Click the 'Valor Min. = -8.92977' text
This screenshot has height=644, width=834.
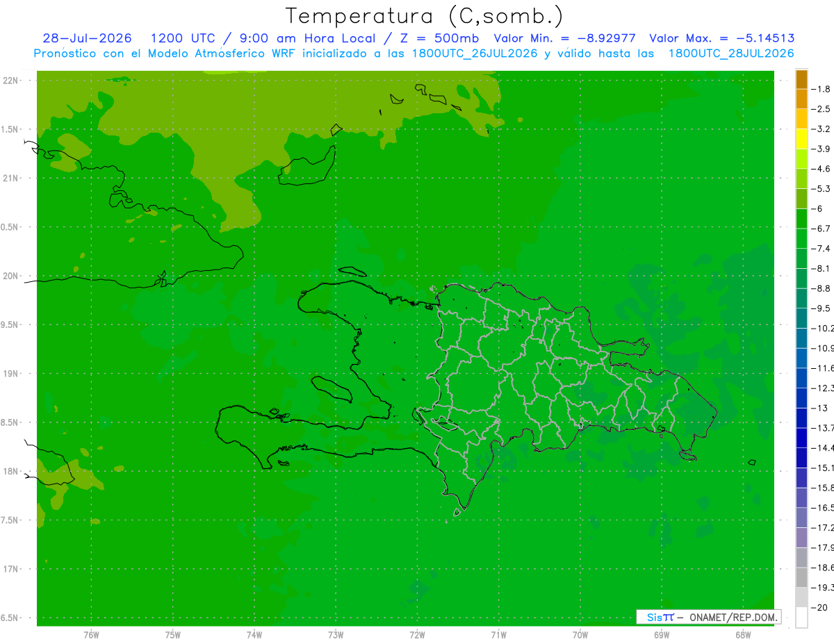(x=564, y=38)
